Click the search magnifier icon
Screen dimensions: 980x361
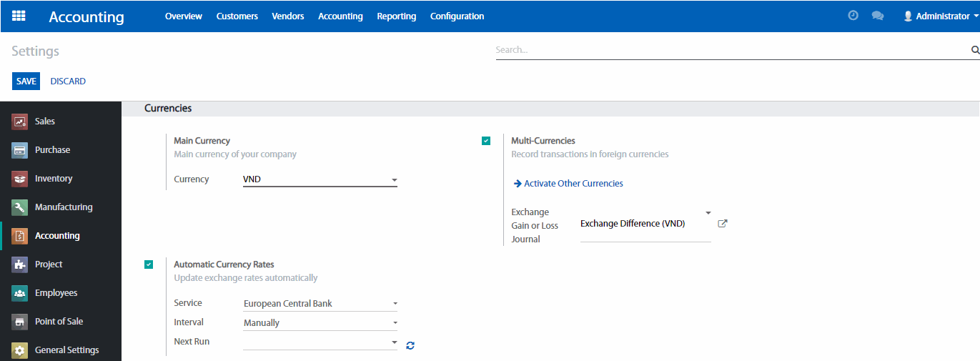[x=974, y=50]
